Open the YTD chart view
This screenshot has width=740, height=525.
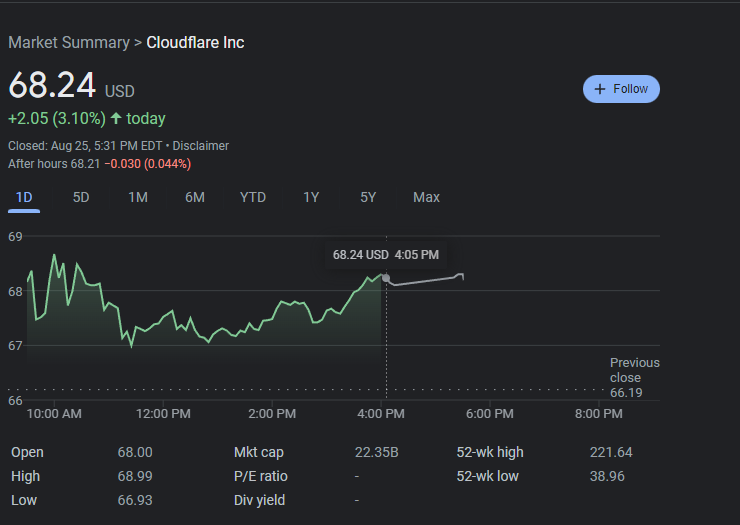[253, 197]
